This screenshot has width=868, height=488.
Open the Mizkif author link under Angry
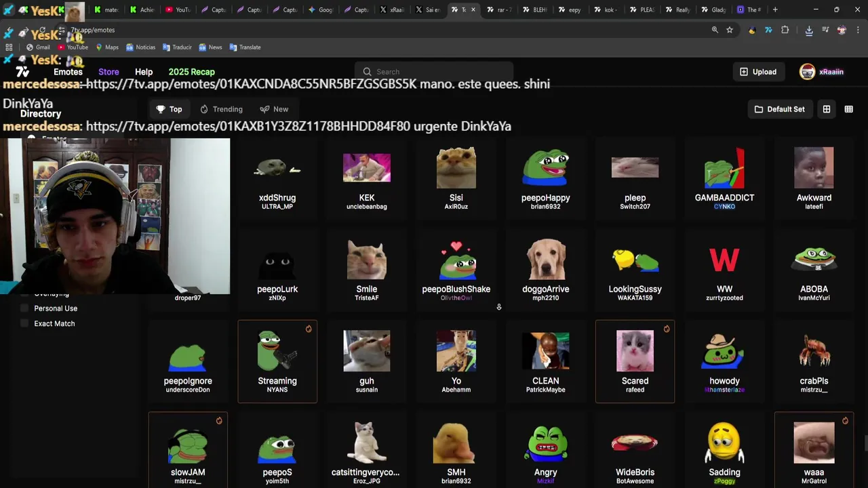point(546,481)
